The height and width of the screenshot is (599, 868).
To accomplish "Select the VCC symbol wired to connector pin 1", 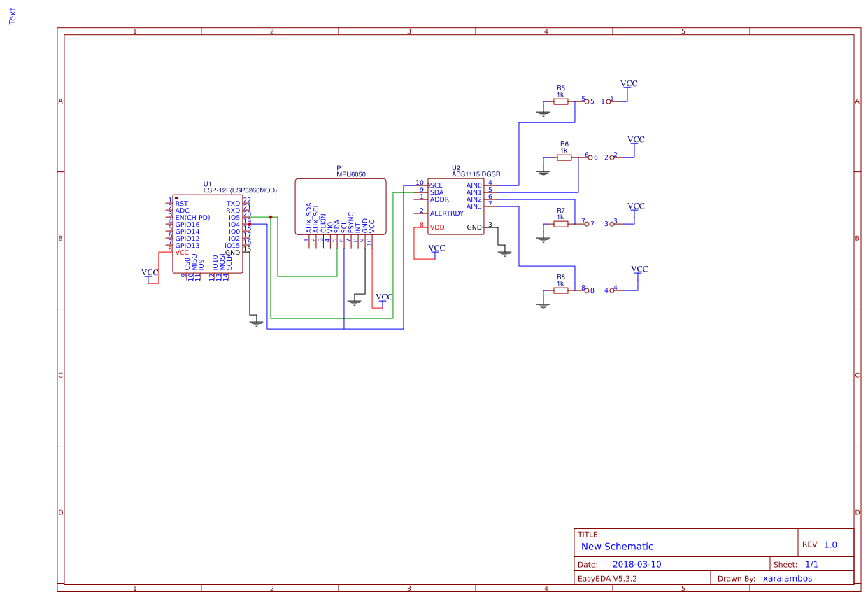I will pyautogui.click(x=629, y=85).
